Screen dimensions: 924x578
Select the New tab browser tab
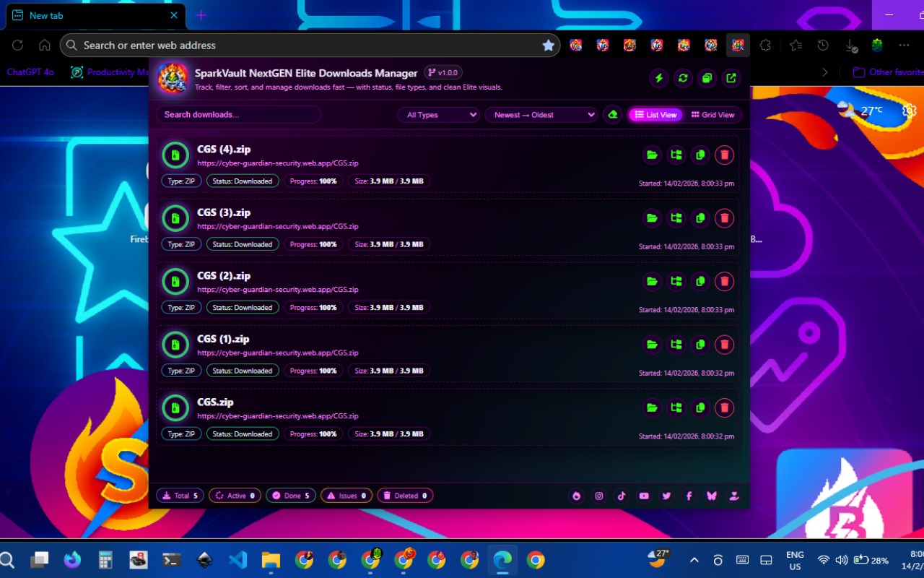95,15
